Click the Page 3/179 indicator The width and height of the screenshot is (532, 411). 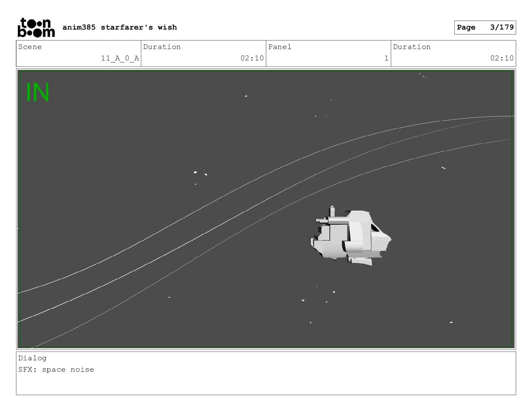point(485,28)
